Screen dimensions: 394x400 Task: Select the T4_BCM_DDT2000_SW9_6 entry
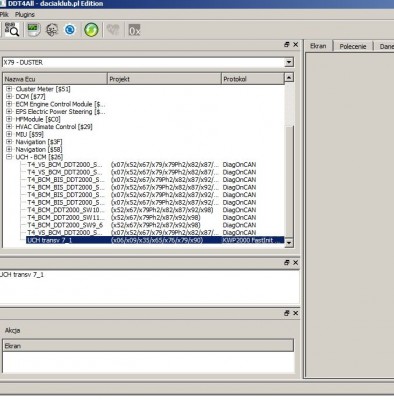click(x=65, y=225)
